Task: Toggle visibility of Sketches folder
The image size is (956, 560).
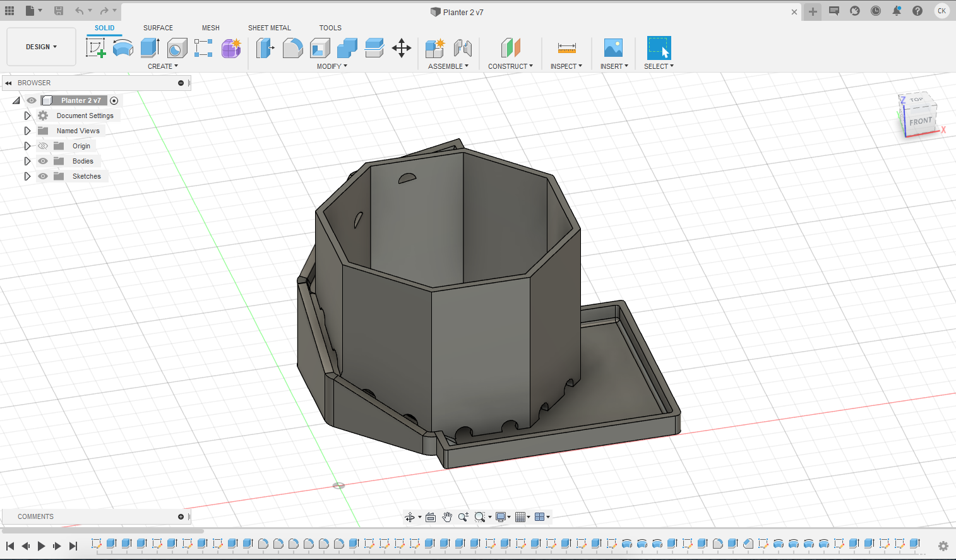Action: click(x=43, y=176)
